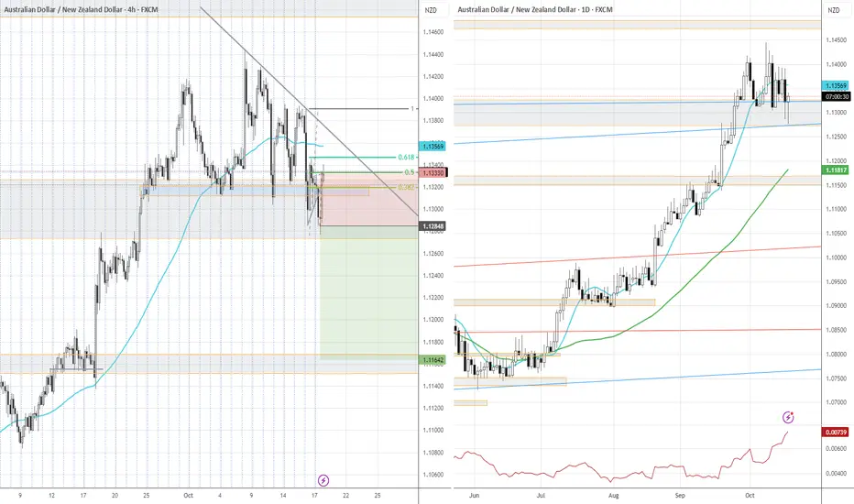Screen dimensions: 854x504
Task: Click the 1.10000 price axis label on 1D chart
Action: coord(836,257)
